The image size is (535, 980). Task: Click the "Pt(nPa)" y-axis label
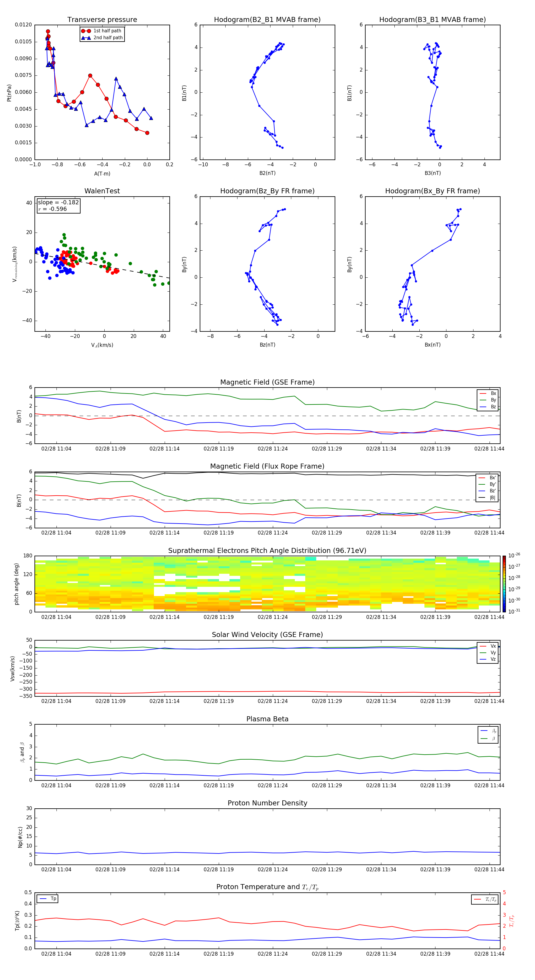[9, 92]
